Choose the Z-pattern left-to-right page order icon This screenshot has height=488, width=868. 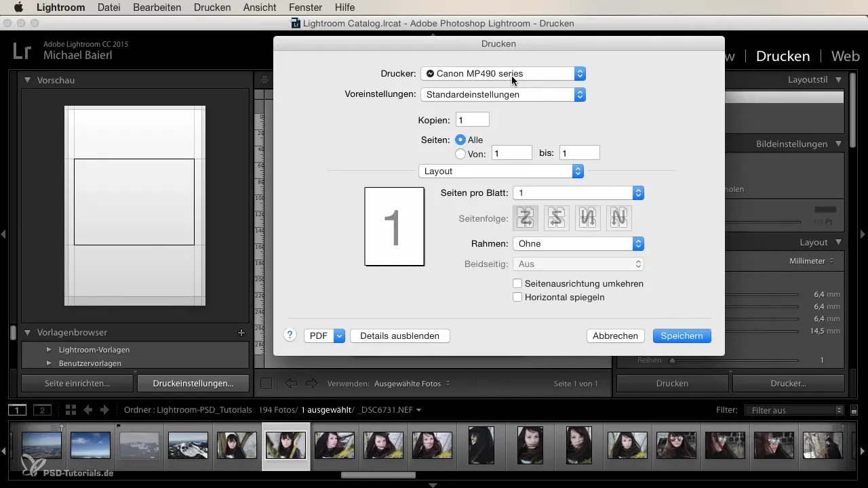(x=526, y=218)
